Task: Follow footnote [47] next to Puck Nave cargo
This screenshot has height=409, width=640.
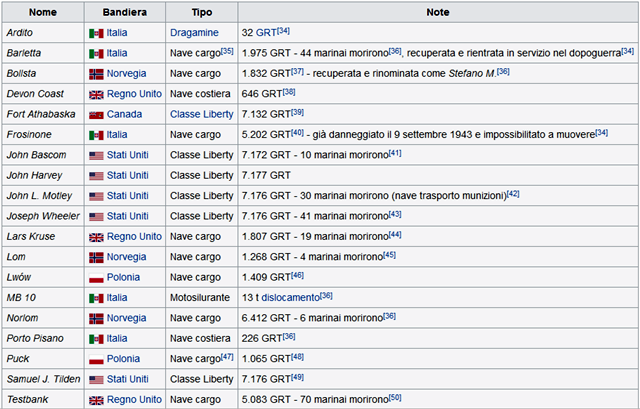Action: (227, 357)
